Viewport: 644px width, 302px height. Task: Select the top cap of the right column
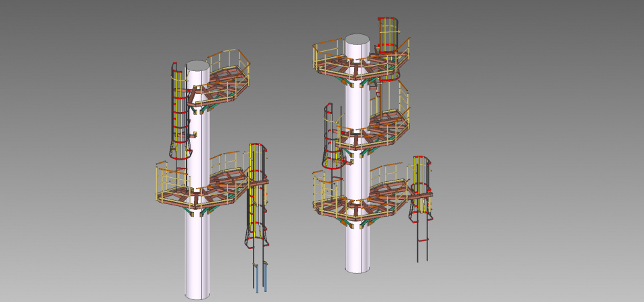[357, 40]
